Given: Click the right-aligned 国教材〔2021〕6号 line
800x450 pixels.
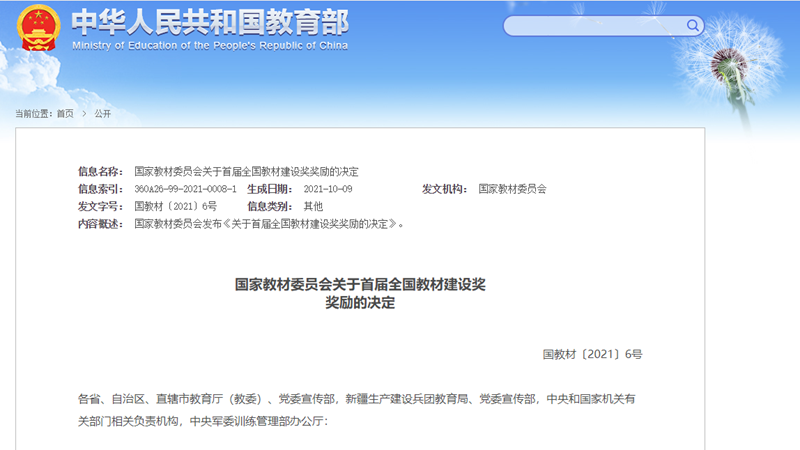Looking at the screenshot, I should pos(592,354).
